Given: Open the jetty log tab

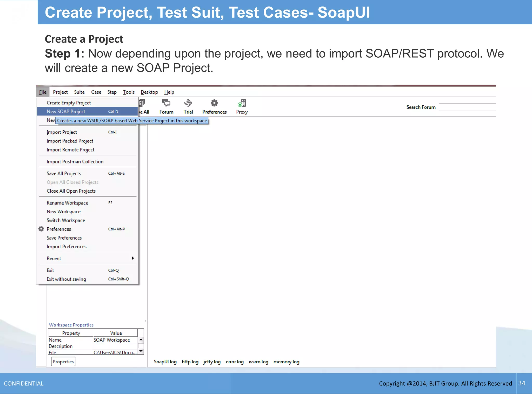Looking at the screenshot, I should 212,362.
